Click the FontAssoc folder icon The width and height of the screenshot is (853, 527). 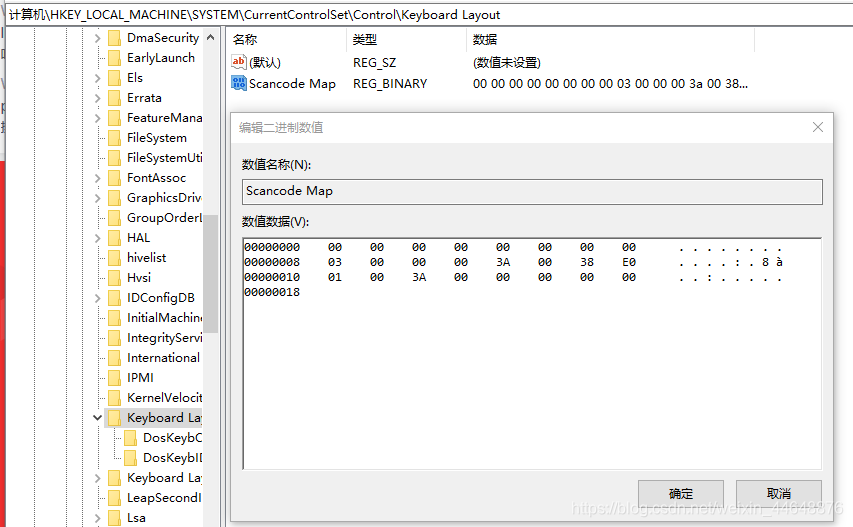coord(114,178)
